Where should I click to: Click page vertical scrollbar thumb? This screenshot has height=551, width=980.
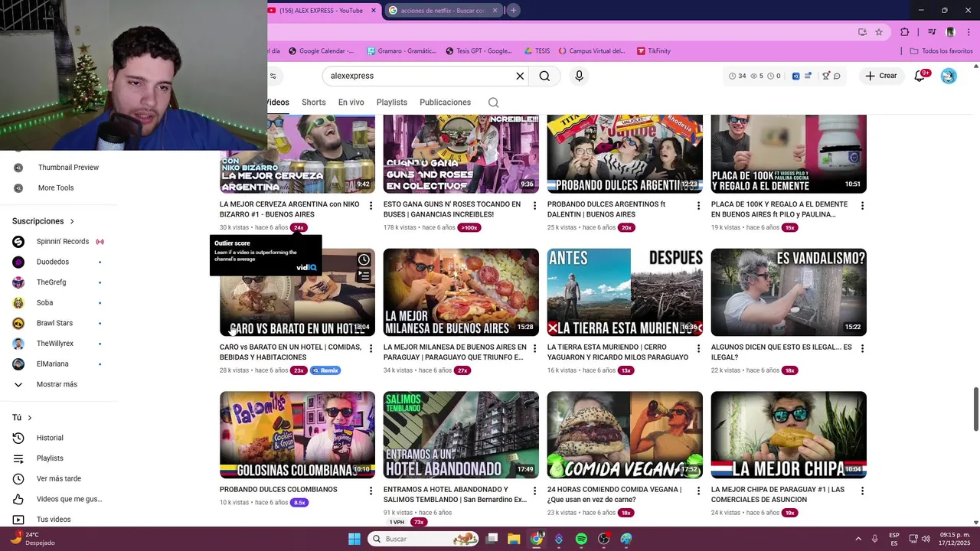(975, 409)
